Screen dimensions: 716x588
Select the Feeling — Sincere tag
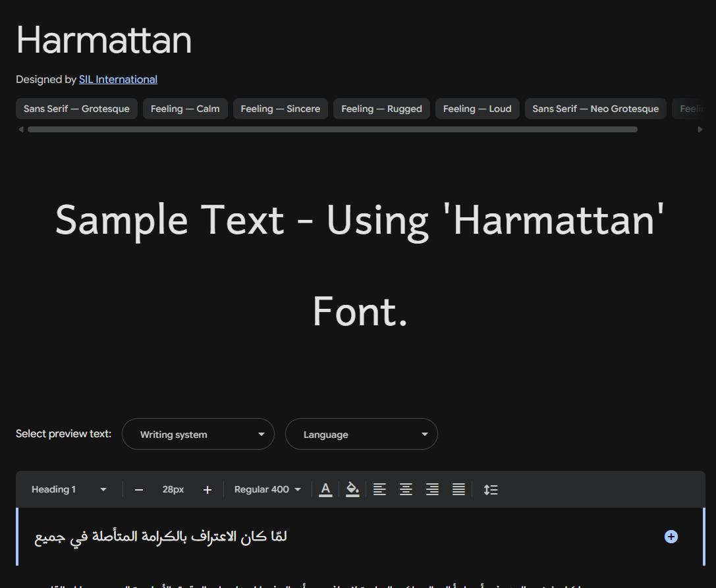pos(281,109)
